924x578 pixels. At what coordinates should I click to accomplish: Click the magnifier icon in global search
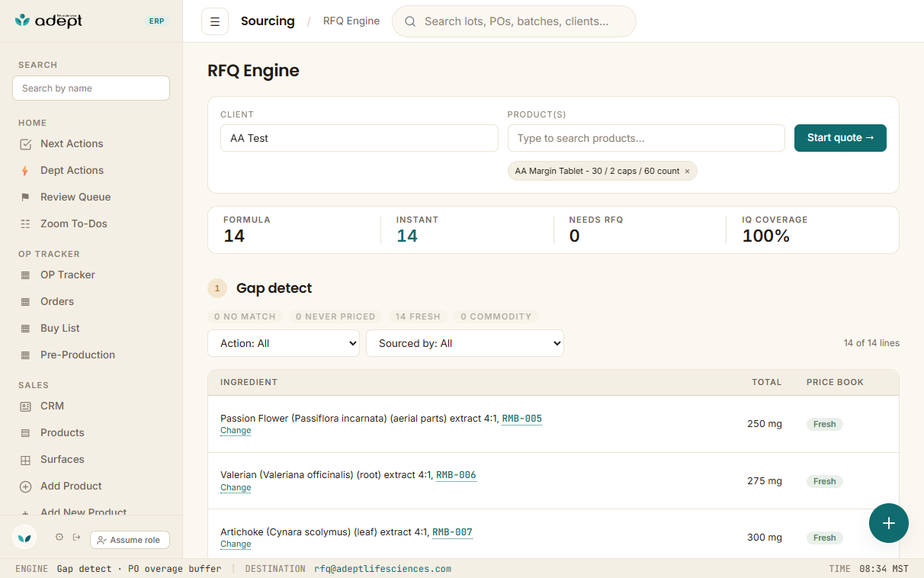coord(410,21)
